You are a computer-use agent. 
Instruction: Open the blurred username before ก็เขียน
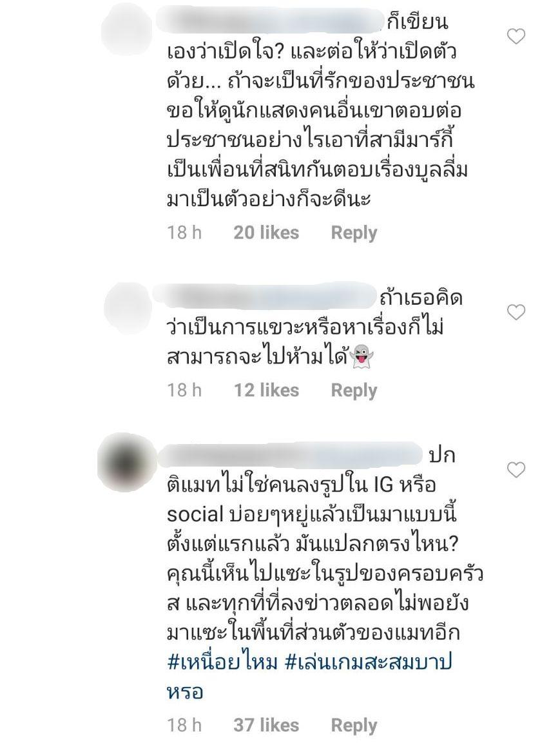click(276, 22)
